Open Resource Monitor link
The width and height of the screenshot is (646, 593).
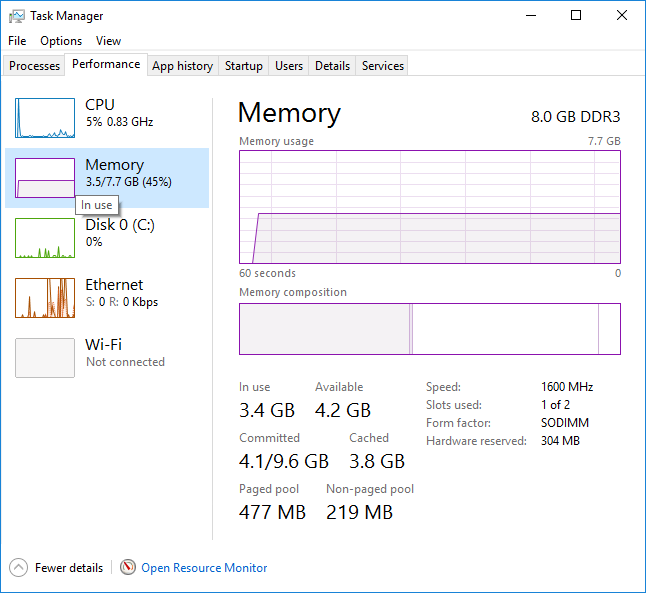click(x=204, y=568)
